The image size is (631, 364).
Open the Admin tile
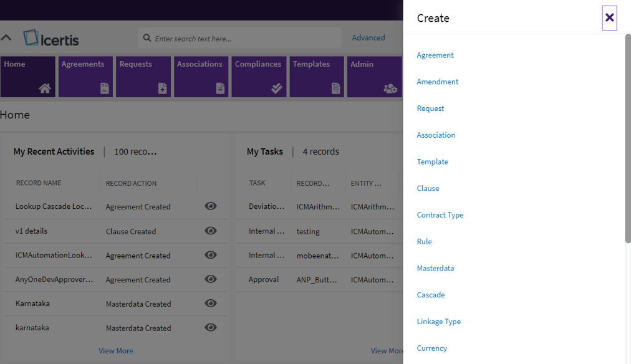(374, 77)
